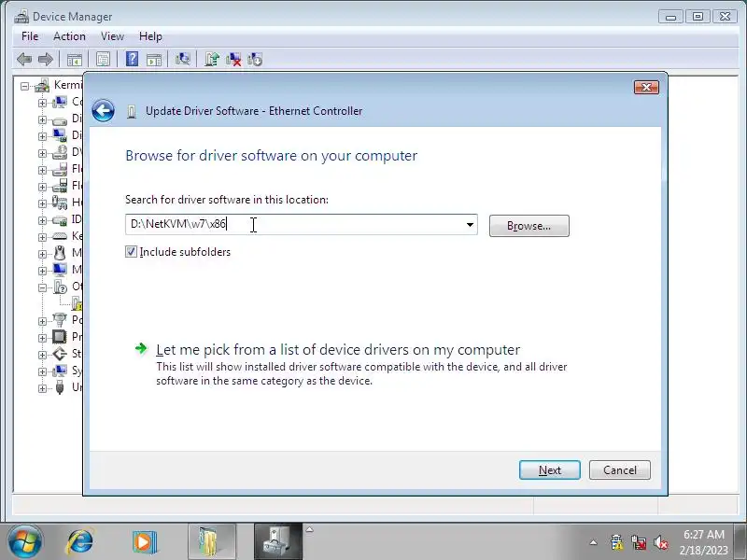This screenshot has width=747, height=560.
Task: Collapse the Kermit root computer node
Action: (x=25, y=86)
